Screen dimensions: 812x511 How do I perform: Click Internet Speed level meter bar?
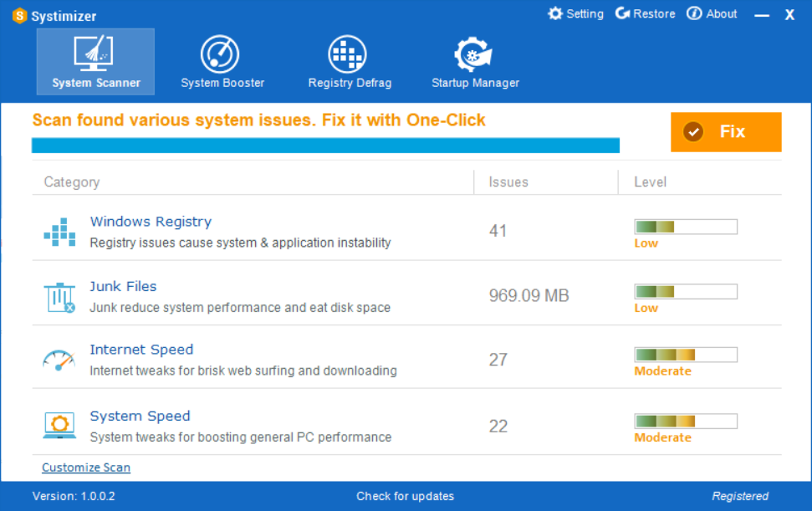(x=686, y=355)
